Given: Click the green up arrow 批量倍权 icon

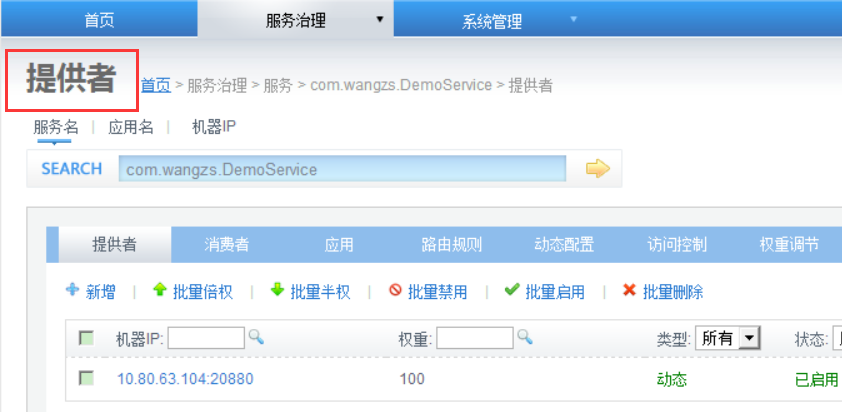Looking at the screenshot, I should point(160,291).
